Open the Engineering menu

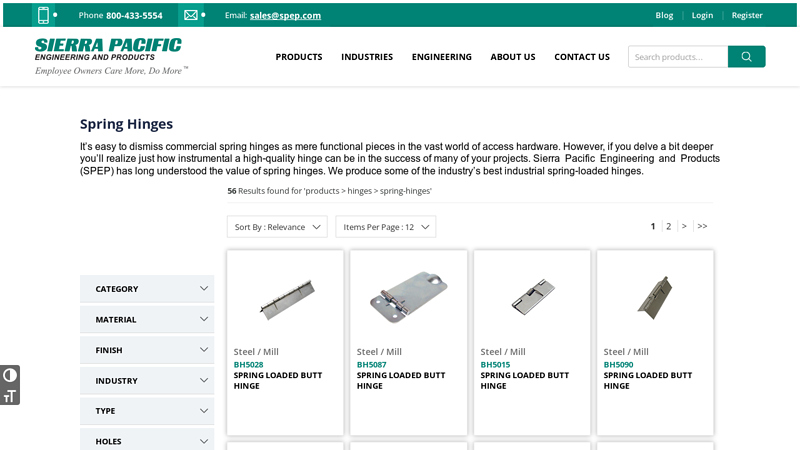click(x=442, y=57)
